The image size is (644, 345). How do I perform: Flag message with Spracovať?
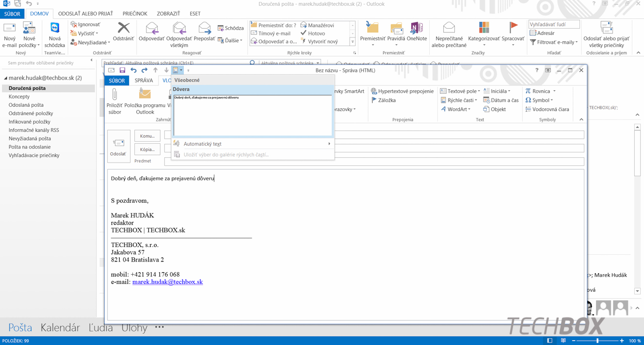513,34
